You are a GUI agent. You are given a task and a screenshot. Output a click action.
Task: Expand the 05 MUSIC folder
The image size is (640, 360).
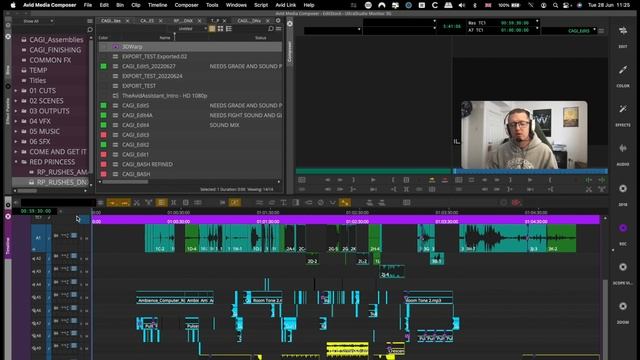point(16,131)
